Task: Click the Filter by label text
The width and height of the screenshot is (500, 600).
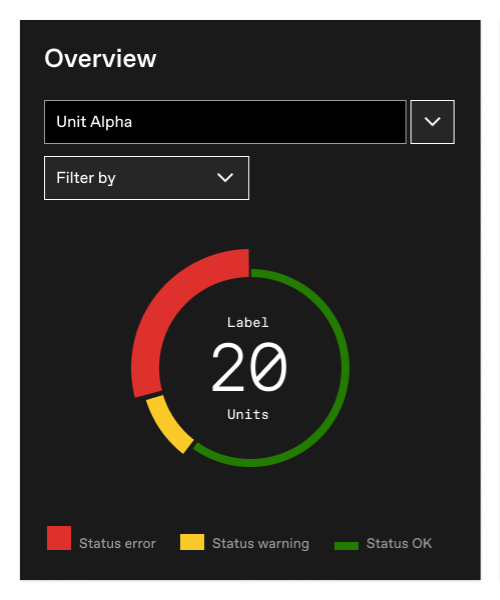Action: pos(86,178)
